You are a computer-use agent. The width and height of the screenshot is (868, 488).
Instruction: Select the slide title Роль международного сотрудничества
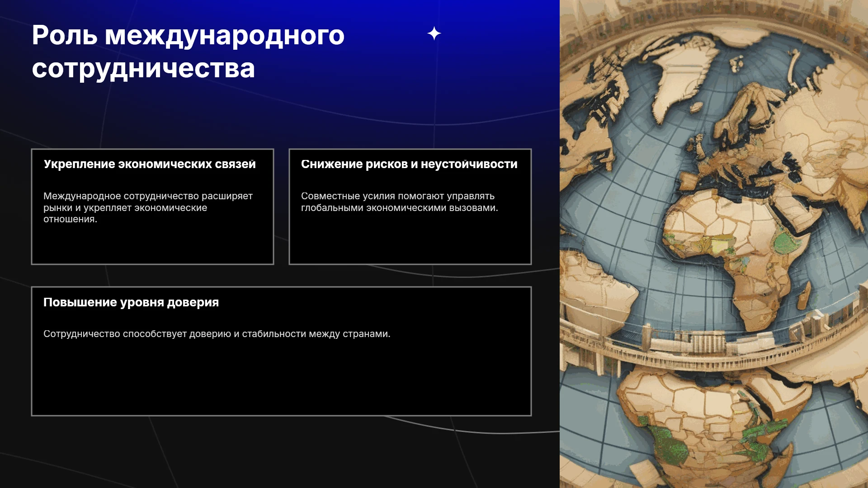tap(188, 52)
